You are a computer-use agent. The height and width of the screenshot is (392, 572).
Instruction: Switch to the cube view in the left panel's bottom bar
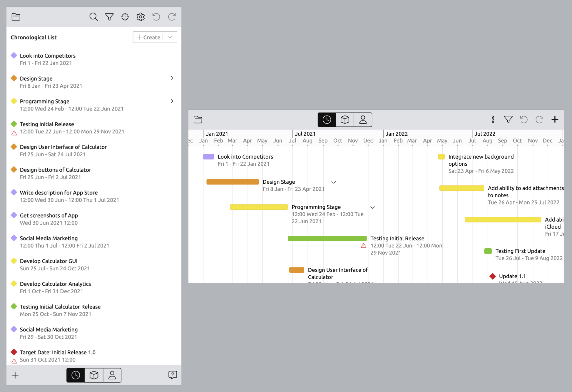click(x=94, y=375)
